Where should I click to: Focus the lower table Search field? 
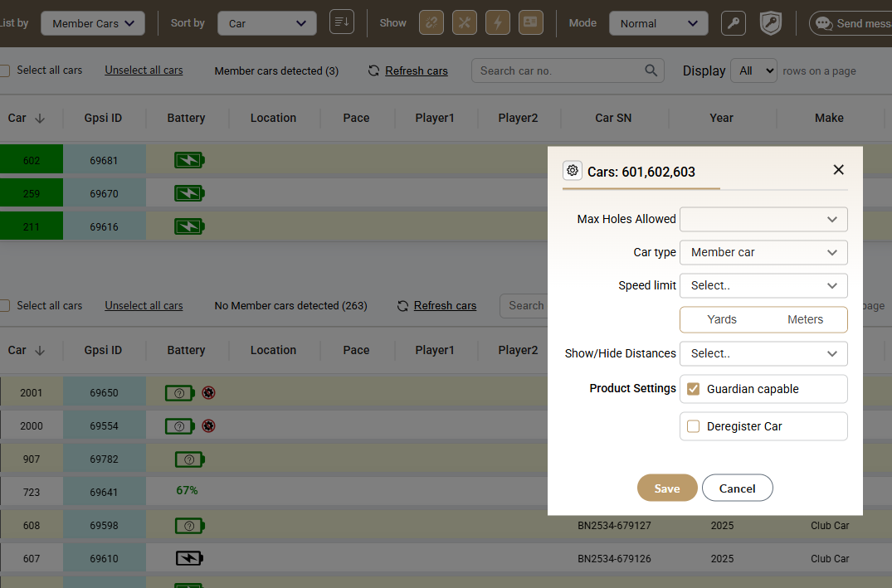524,306
